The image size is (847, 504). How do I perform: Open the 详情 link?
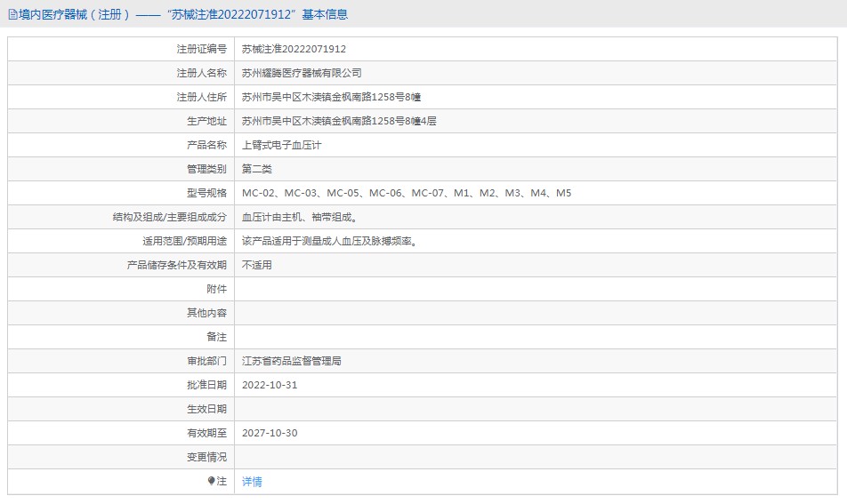point(252,482)
